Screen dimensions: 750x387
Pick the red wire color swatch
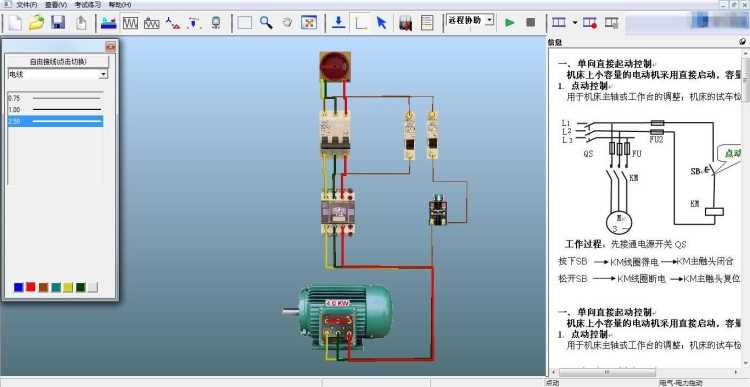[x=31, y=287]
